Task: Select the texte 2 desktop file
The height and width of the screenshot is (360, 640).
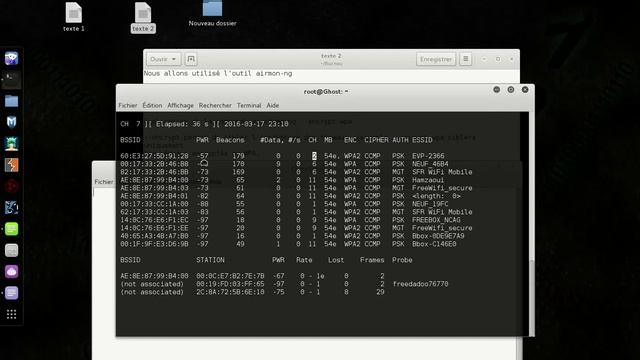Action: tap(143, 17)
